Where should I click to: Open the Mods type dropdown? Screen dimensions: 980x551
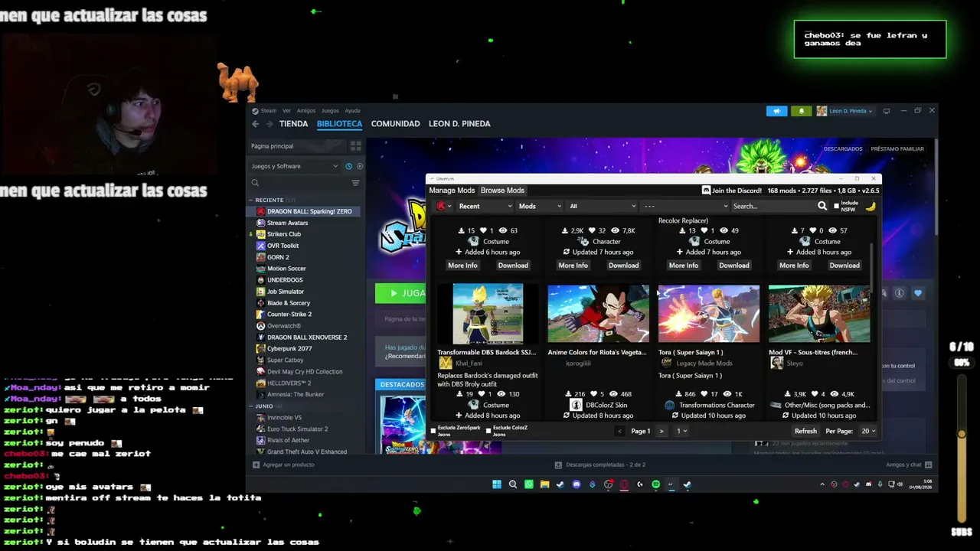540,206
